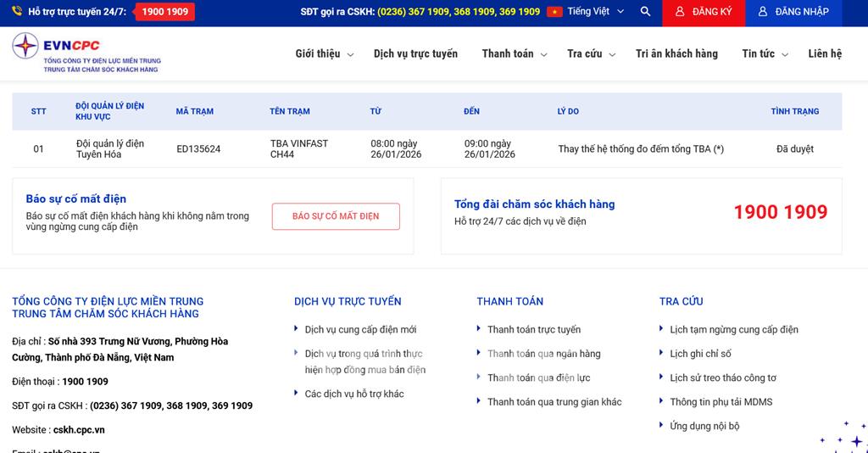Go to Tri ân khách hàng page
868x453 pixels.
click(x=676, y=53)
